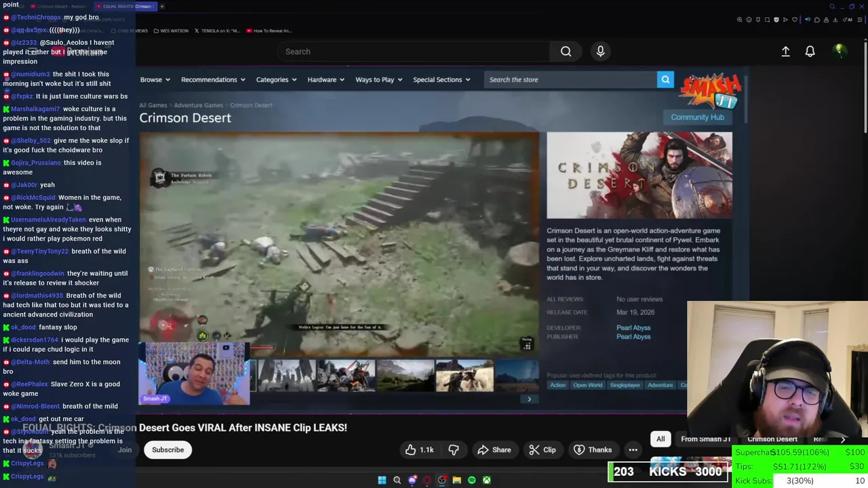Open the browser easy setup menu icon

coord(860,20)
